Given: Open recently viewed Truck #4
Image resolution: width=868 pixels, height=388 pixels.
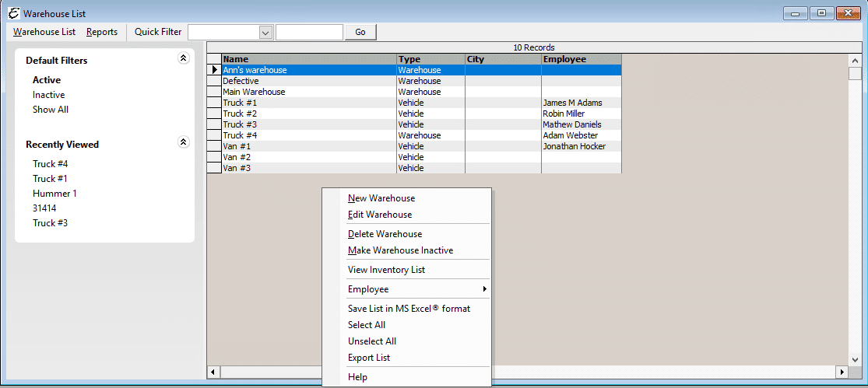Looking at the screenshot, I should click(51, 164).
